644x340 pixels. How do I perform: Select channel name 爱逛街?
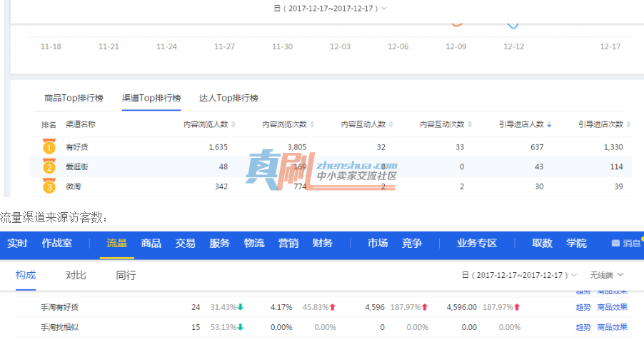(x=77, y=166)
